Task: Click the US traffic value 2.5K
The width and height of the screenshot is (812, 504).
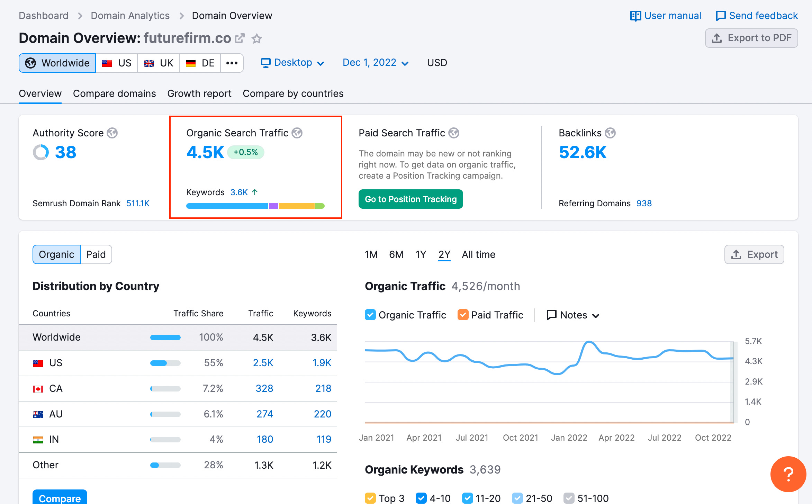Action: [x=263, y=363]
